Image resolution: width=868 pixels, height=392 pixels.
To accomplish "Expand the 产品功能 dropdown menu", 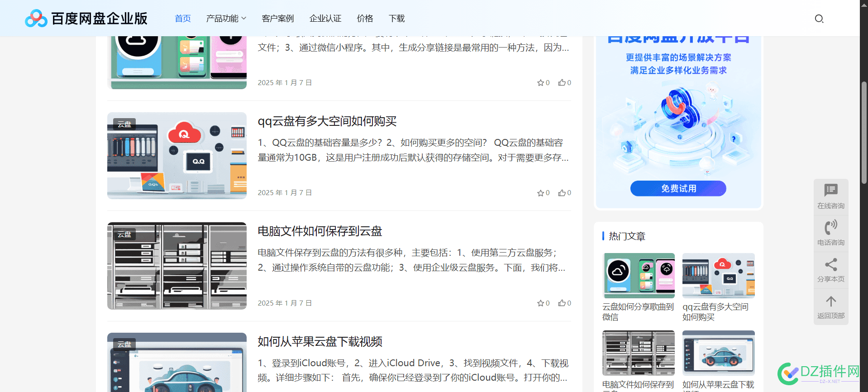I will (226, 19).
